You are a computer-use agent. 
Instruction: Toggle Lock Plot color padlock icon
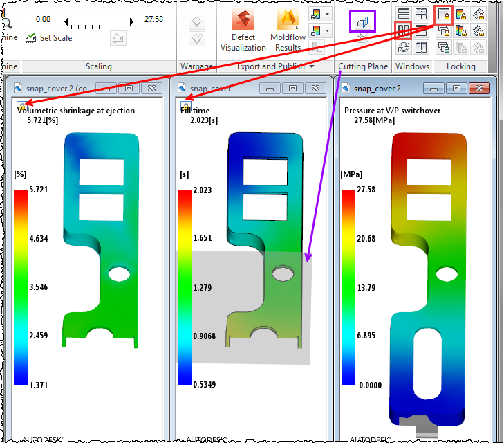pos(461,14)
